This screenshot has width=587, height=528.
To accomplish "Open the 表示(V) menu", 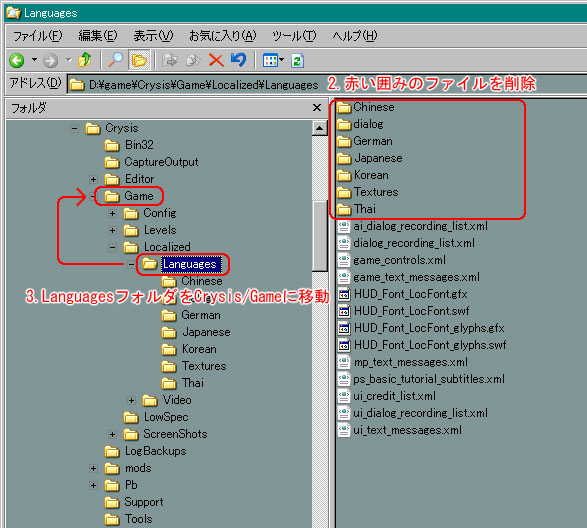I will click(153, 36).
